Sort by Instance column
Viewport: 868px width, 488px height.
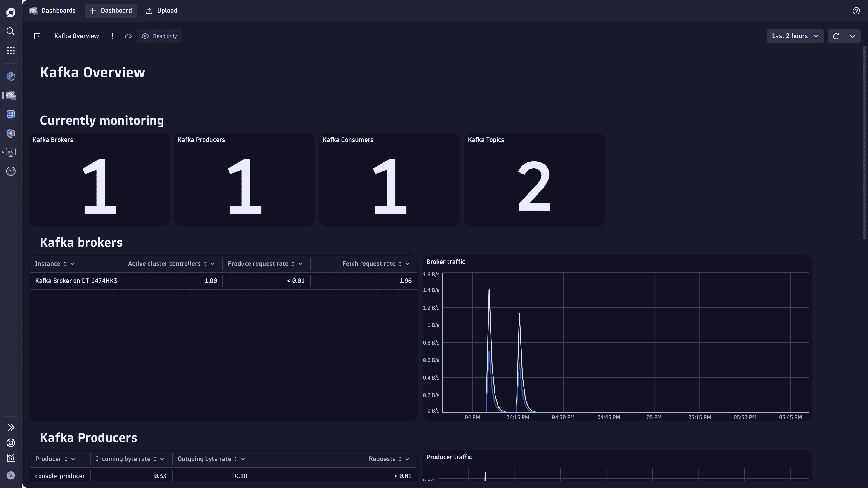point(65,264)
